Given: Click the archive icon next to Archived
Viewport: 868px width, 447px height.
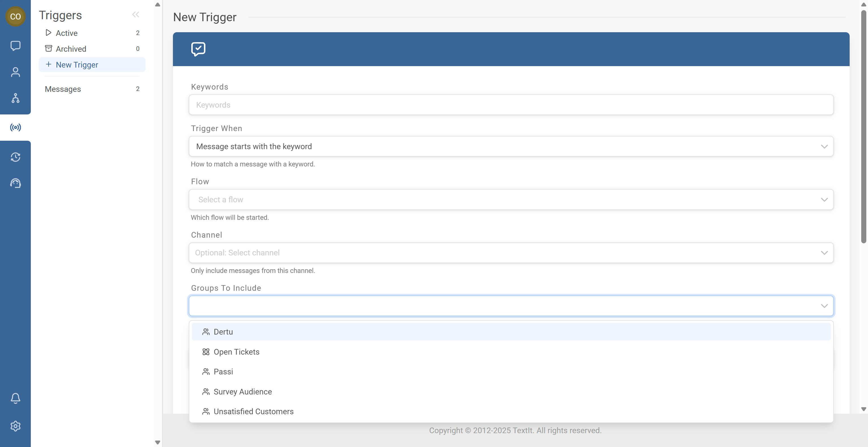Looking at the screenshot, I should [49, 49].
